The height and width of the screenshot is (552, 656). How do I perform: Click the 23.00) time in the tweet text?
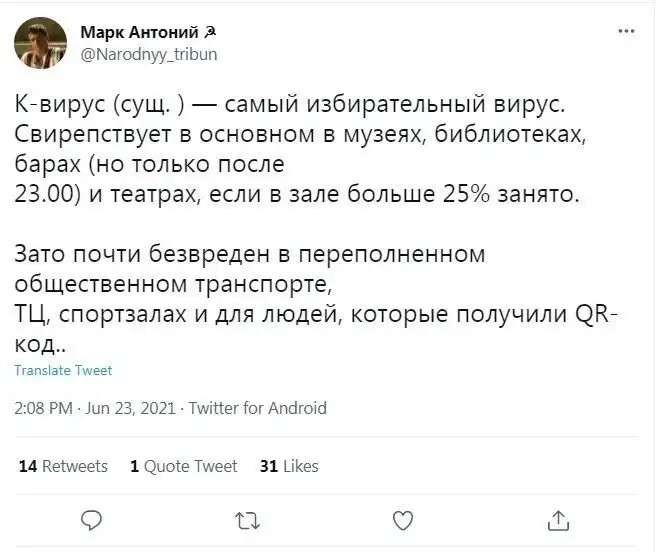click(46, 192)
